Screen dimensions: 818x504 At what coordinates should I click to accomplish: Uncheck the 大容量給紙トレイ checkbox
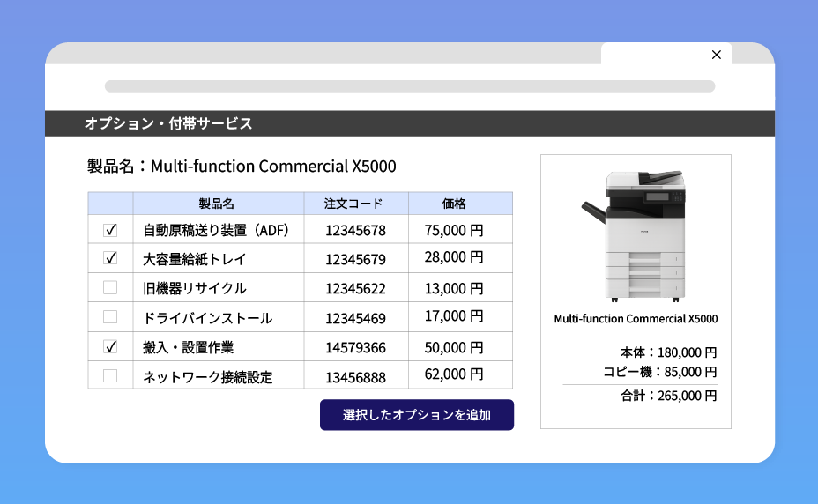click(110, 258)
